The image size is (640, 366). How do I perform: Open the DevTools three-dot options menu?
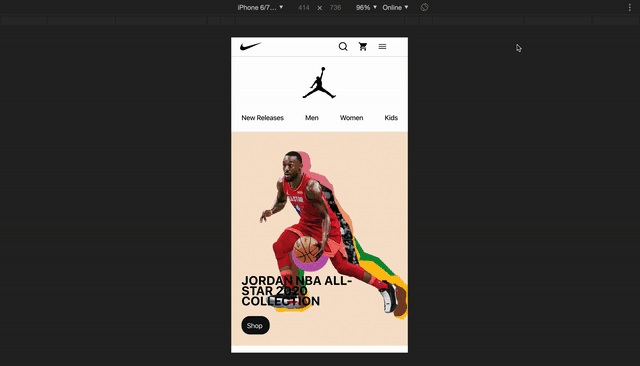[x=629, y=7]
